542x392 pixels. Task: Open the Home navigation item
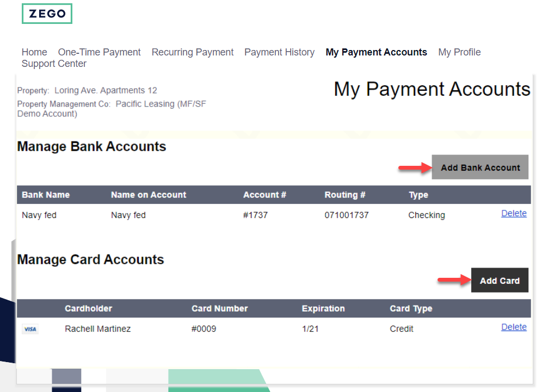click(x=34, y=52)
